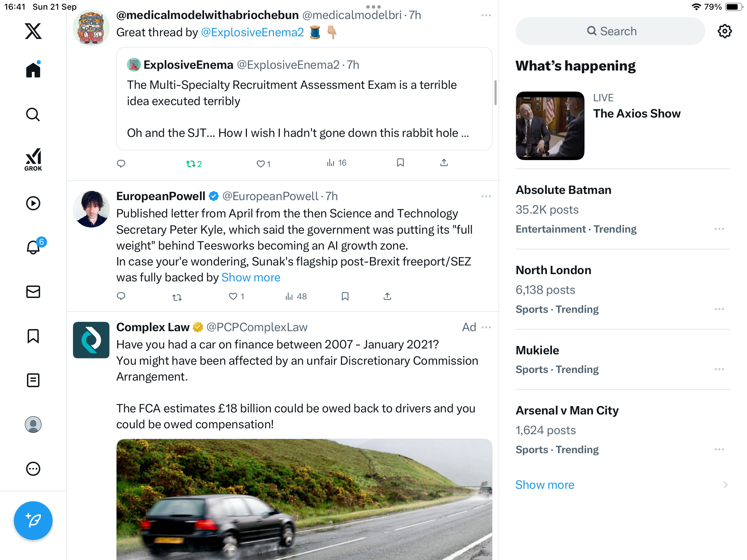747x560 pixels.
Task: Open the notifications bell
Action: point(34,248)
